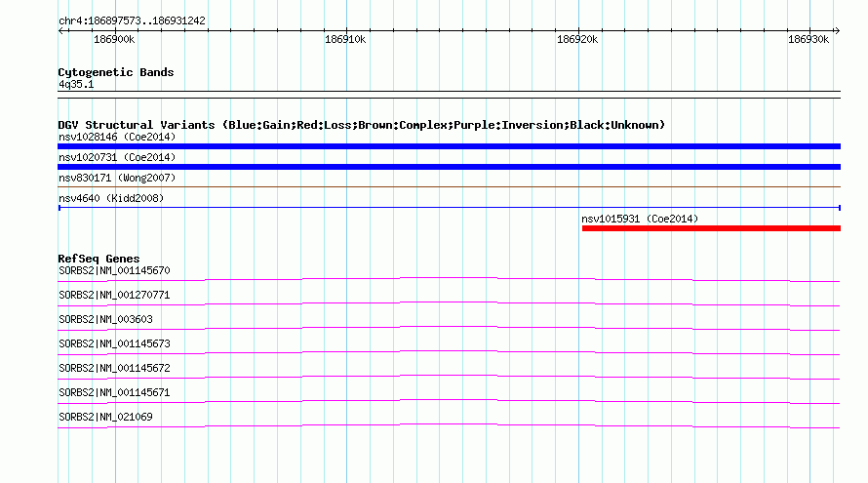Select the 186920k ruler label
This screenshot has height=483, width=868.
click(x=577, y=39)
